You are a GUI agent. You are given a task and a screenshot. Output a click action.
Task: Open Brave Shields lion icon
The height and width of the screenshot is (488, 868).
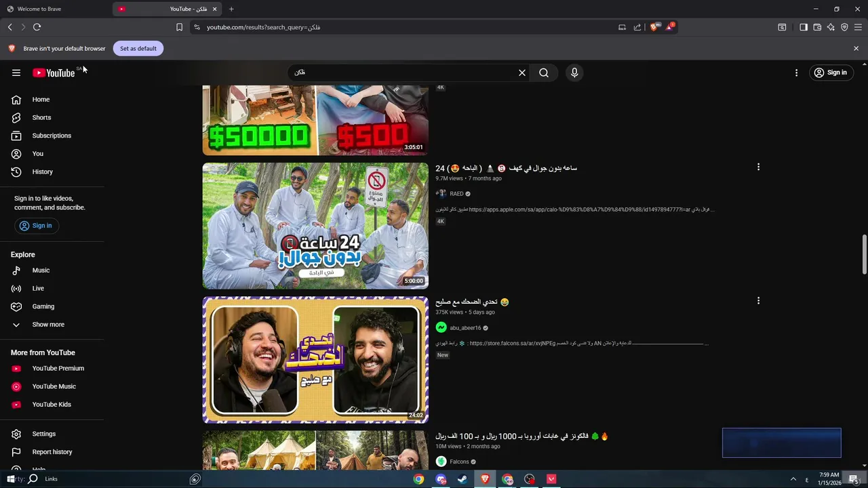pyautogui.click(x=654, y=27)
